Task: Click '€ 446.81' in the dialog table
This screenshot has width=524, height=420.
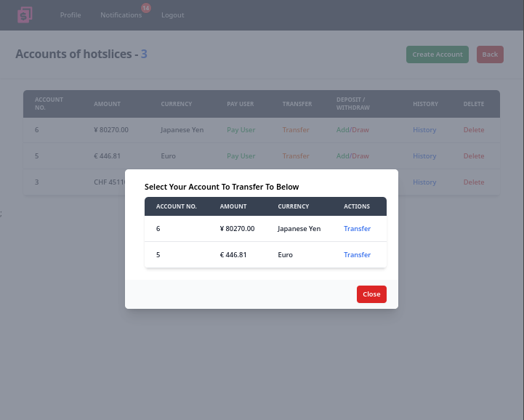Action: [233, 254]
